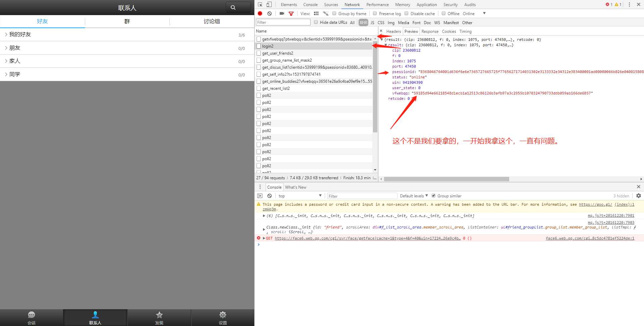Open the Elements DevTools tab
Screen dimensions: 644x326
tap(289, 4)
